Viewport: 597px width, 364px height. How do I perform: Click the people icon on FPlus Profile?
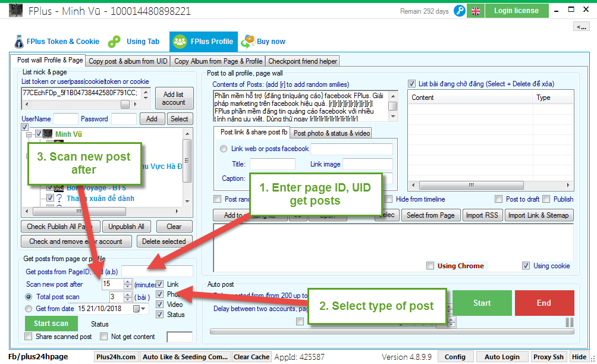tap(180, 42)
